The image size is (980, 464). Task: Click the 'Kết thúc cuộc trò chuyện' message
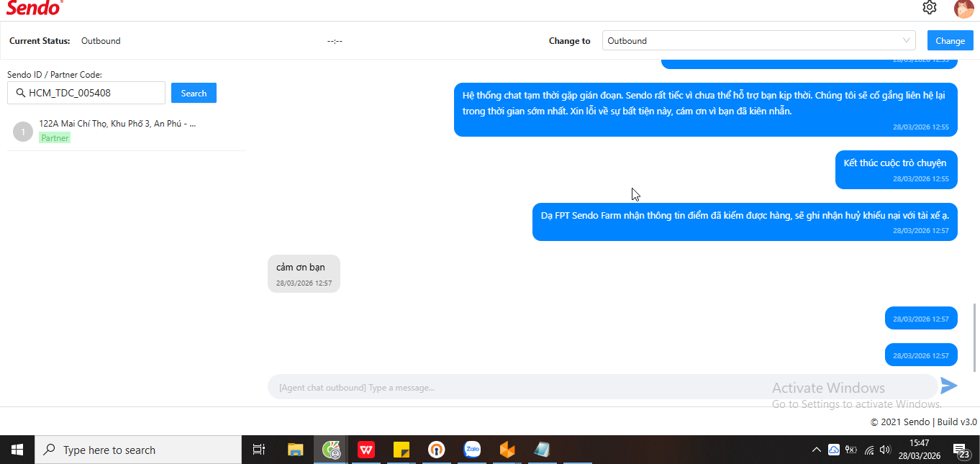point(896,170)
